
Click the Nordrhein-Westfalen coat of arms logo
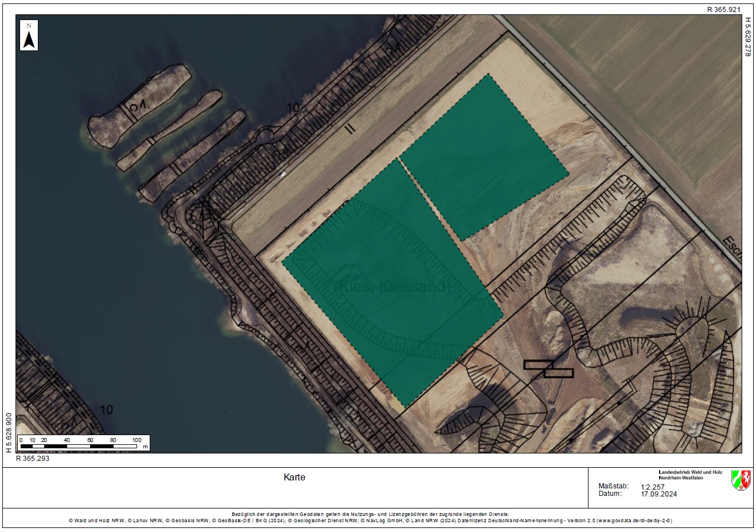tap(741, 480)
